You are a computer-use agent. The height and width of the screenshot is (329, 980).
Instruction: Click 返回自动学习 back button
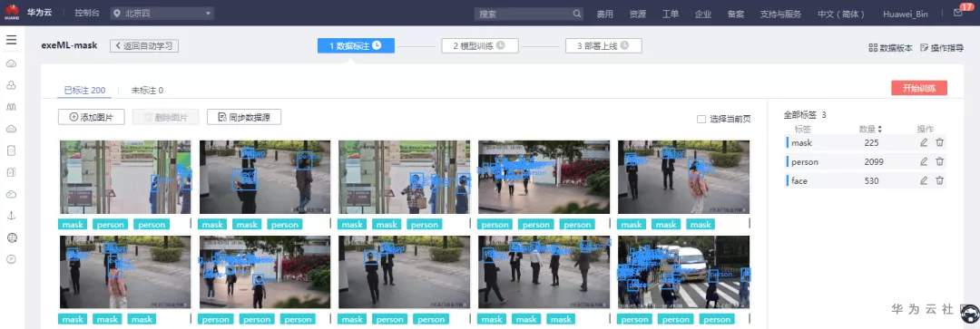(x=144, y=45)
